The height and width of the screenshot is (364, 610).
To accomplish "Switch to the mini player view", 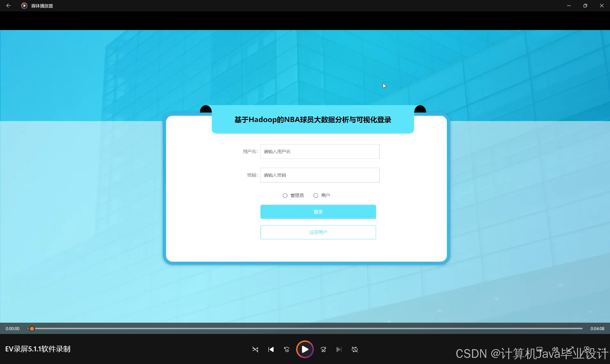I will [x=586, y=349].
